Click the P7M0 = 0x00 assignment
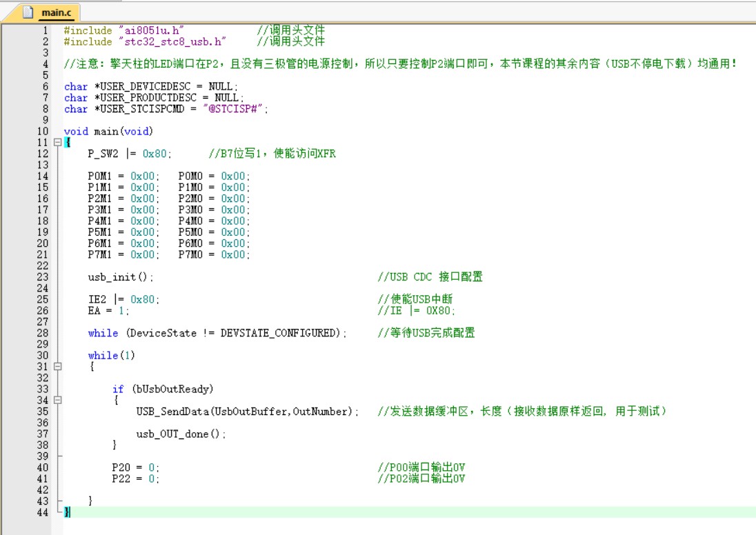756x535 pixels. (x=214, y=254)
